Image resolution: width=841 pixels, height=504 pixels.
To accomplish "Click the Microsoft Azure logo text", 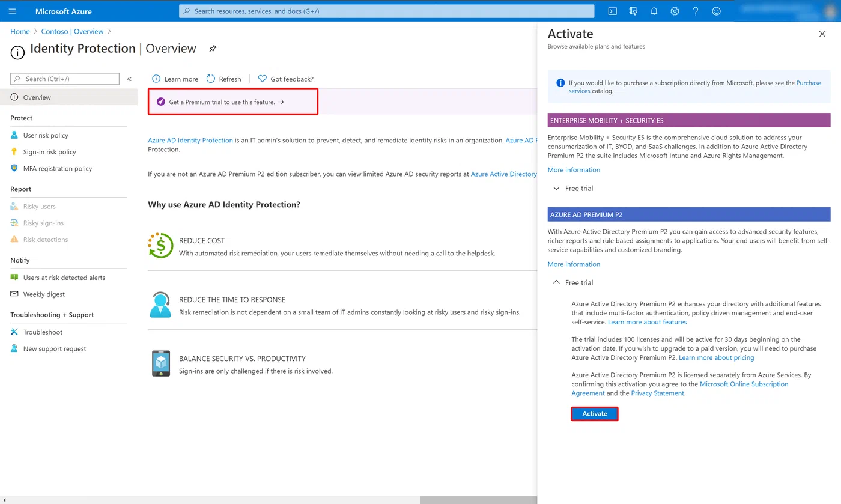I will pos(64,11).
